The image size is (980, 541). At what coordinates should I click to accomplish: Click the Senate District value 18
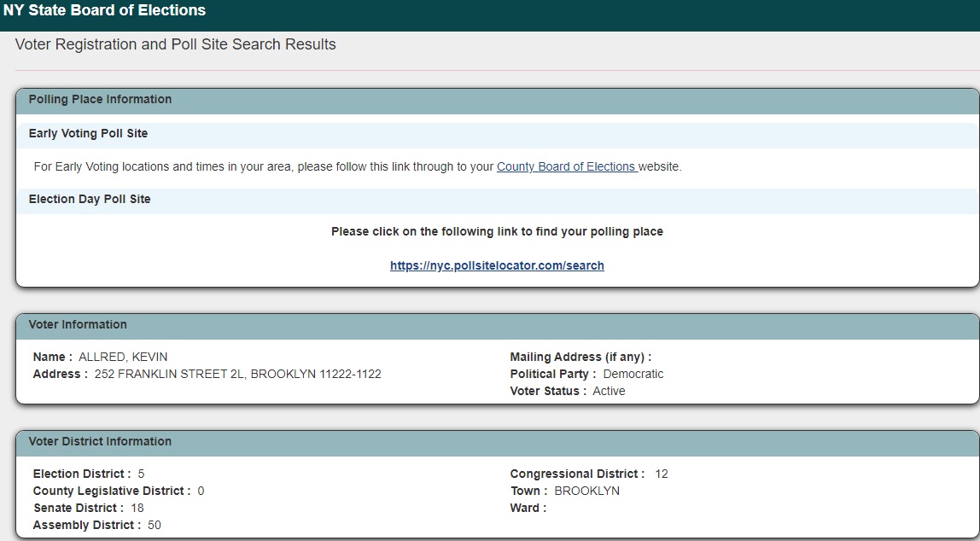point(137,508)
